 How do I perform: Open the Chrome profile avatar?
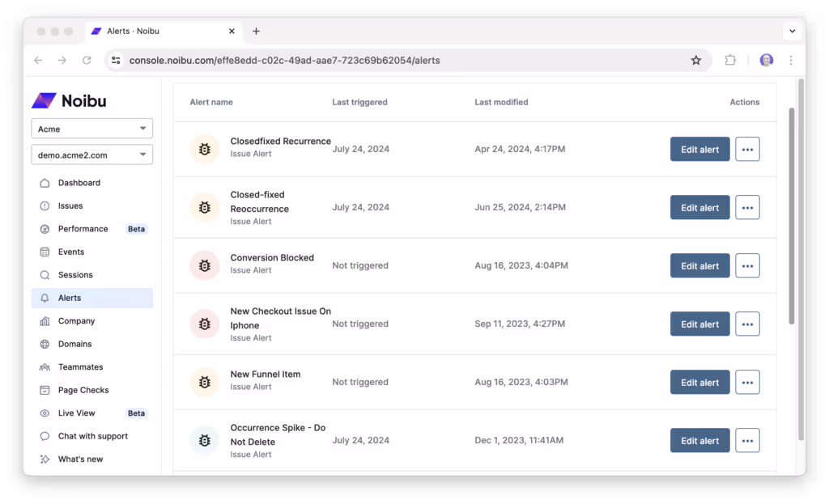766,60
